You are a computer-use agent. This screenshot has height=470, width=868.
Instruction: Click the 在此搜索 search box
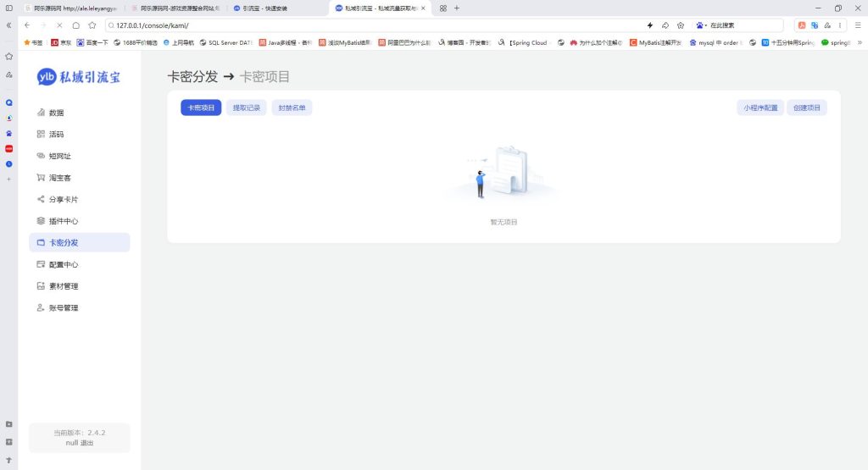pyautogui.click(x=744, y=25)
